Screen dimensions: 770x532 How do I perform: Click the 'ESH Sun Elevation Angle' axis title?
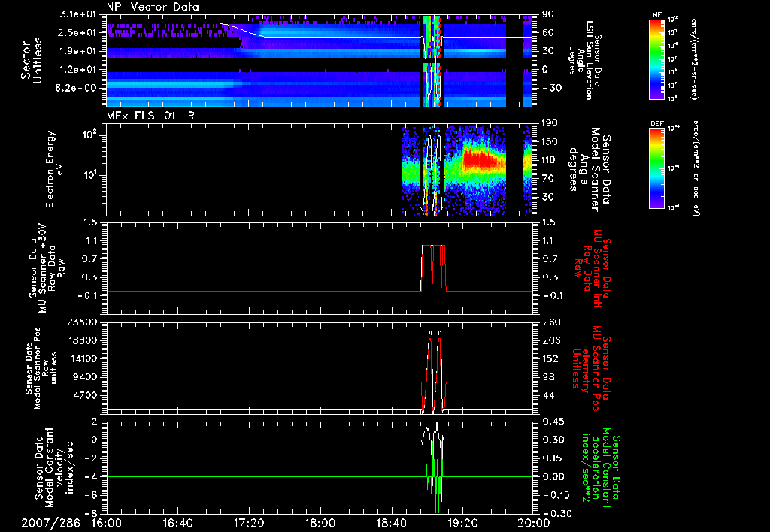[585, 60]
